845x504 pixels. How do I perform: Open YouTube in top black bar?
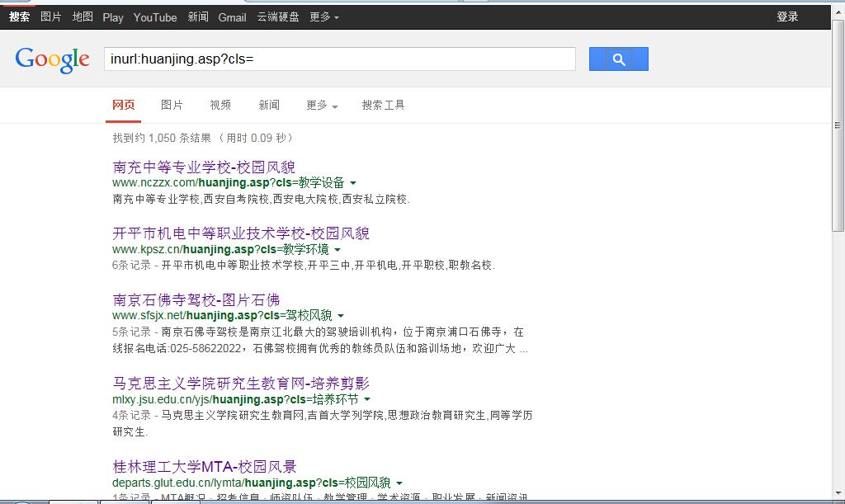(x=155, y=17)
